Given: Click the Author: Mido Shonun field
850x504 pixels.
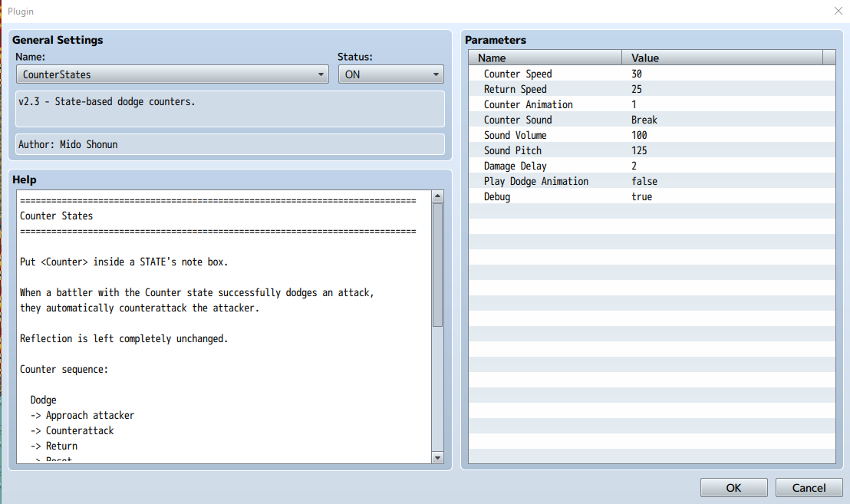Looking at the screenshot, I should (x=230, y=145).
